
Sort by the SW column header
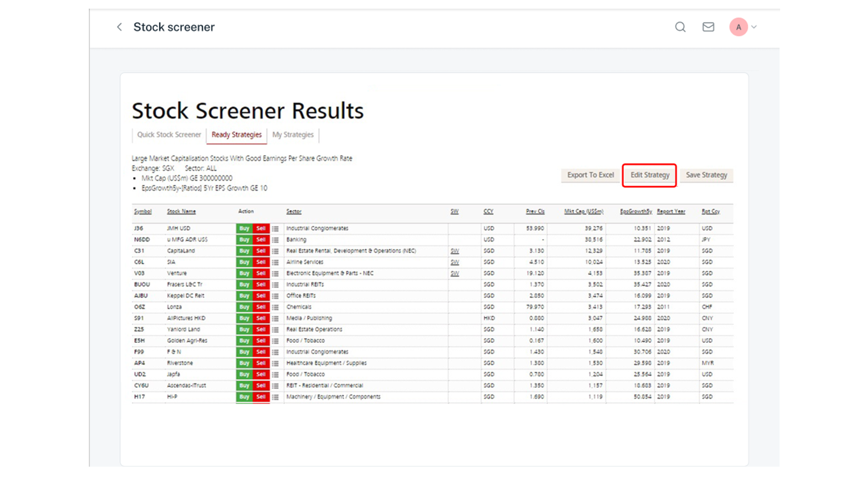[454, 212]
